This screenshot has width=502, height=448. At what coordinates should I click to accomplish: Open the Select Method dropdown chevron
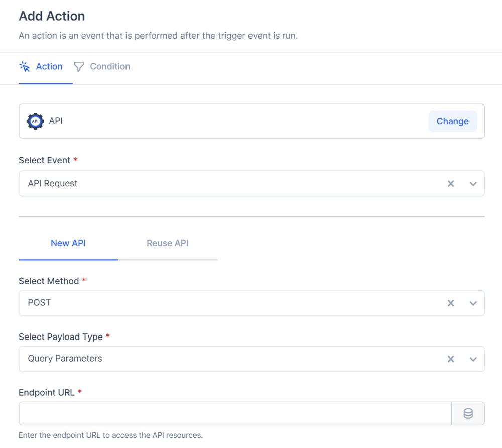tap(472, 303)
